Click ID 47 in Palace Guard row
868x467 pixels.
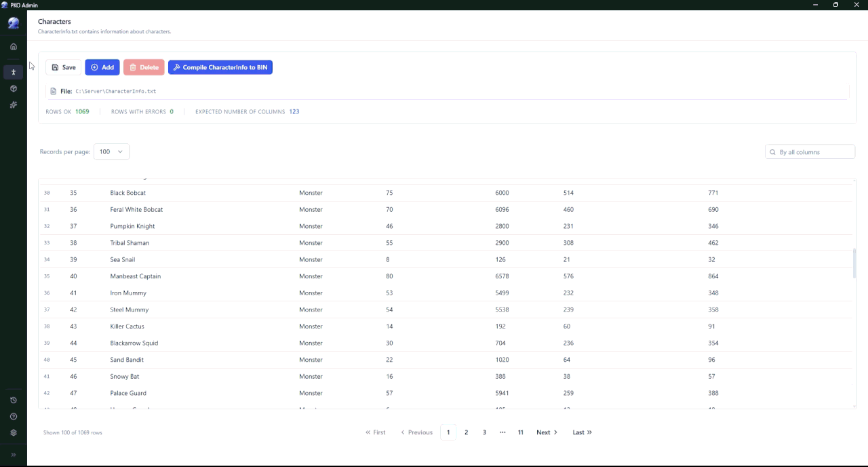73,393
